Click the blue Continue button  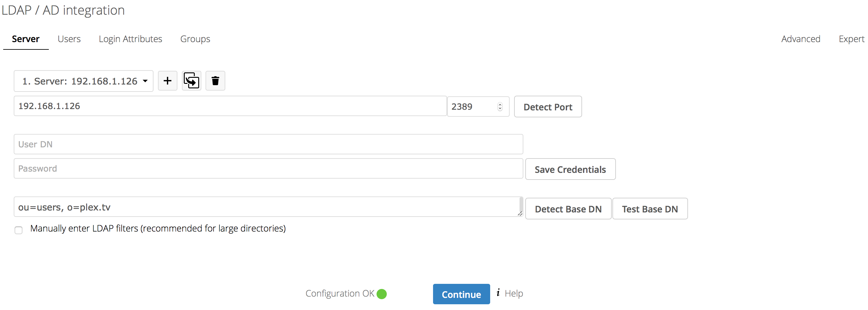point(461,294)
